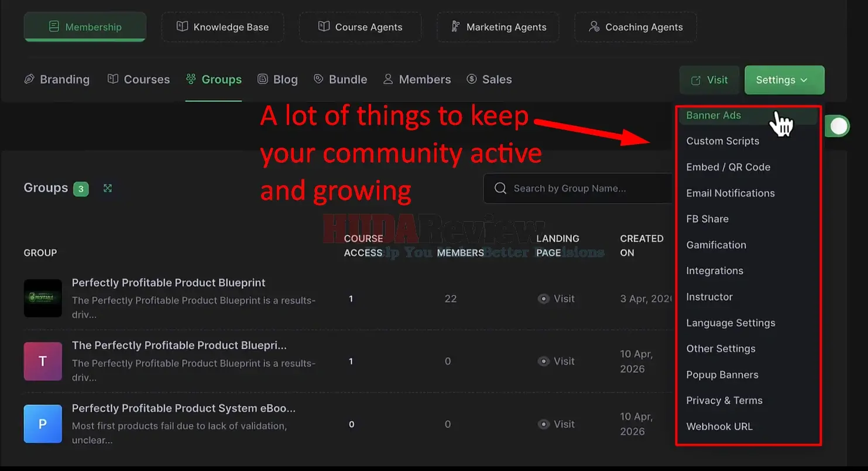Click the Marketing Agents icon

click(x=455, y=26)
